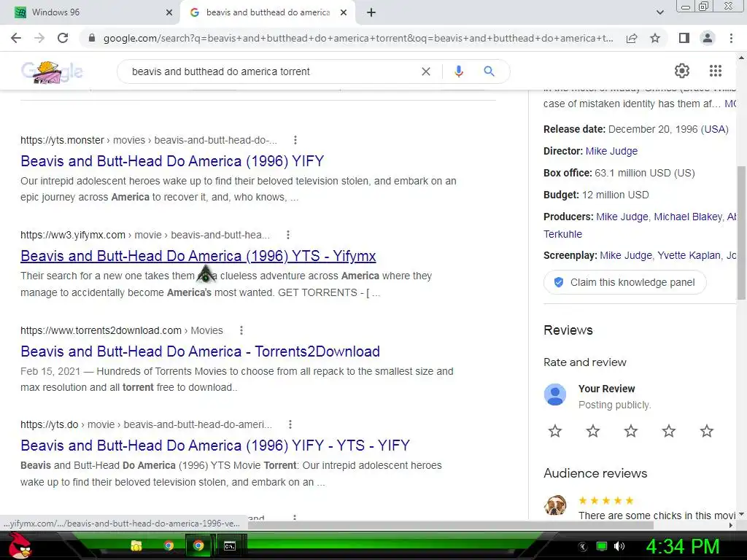This screenshot has height=560, width=747.
Task: Open the browser side panel
Action: pyautogui.click(x=684, y=38)
